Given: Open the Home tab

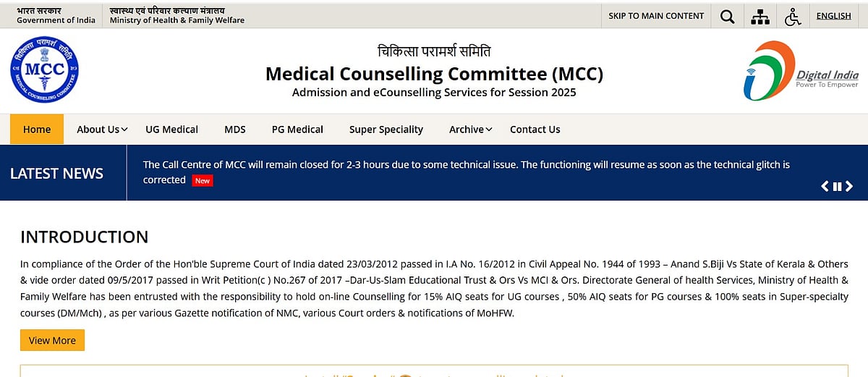Looking at the screenshot, I should click(37, 130).
